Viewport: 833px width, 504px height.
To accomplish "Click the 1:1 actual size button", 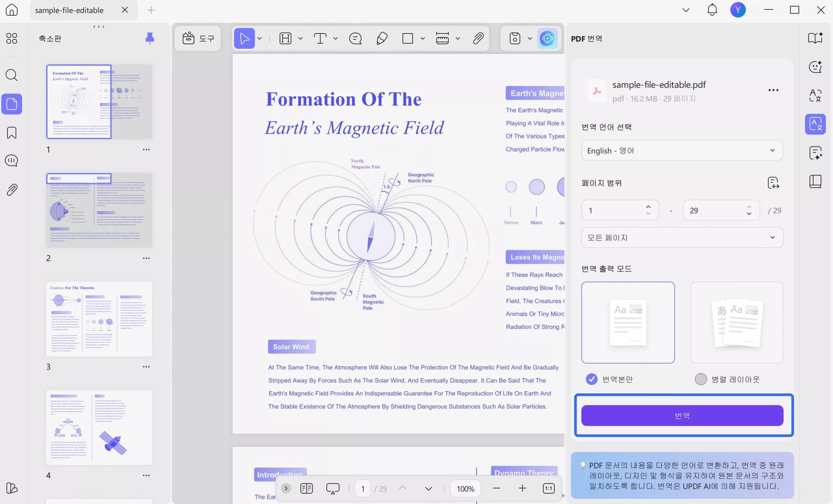I will tap(548, 488).
